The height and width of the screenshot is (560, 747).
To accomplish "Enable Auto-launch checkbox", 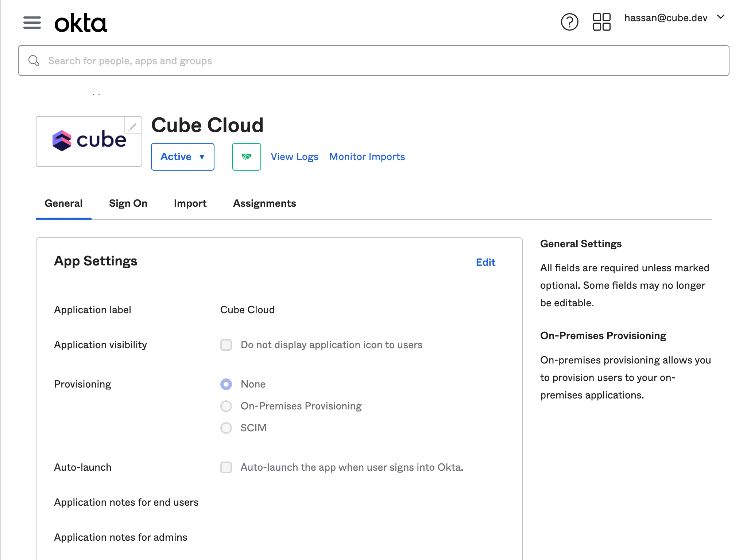I will point(226,467).
